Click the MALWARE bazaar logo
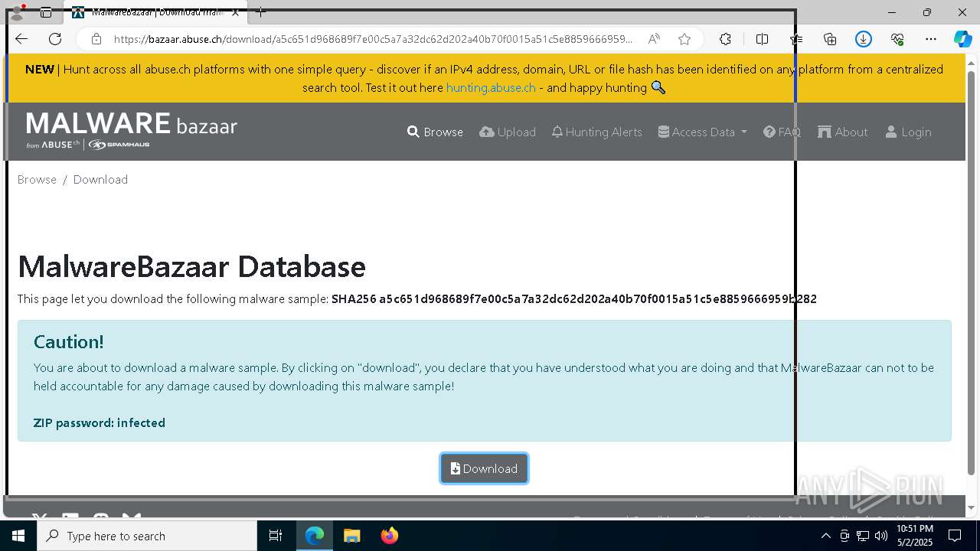Screen dimensions: 980x551 point(132,130)
